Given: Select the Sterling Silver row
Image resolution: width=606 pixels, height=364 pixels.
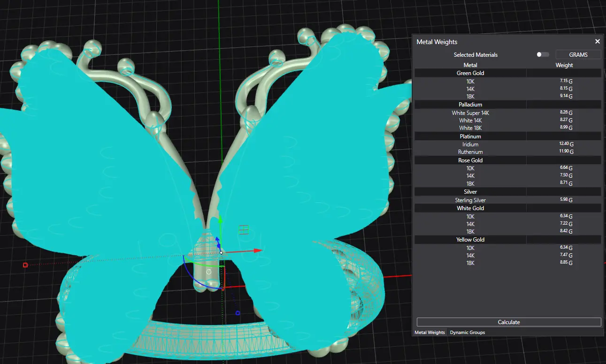Looking at the screenshot, I should (x=508, y=200).
